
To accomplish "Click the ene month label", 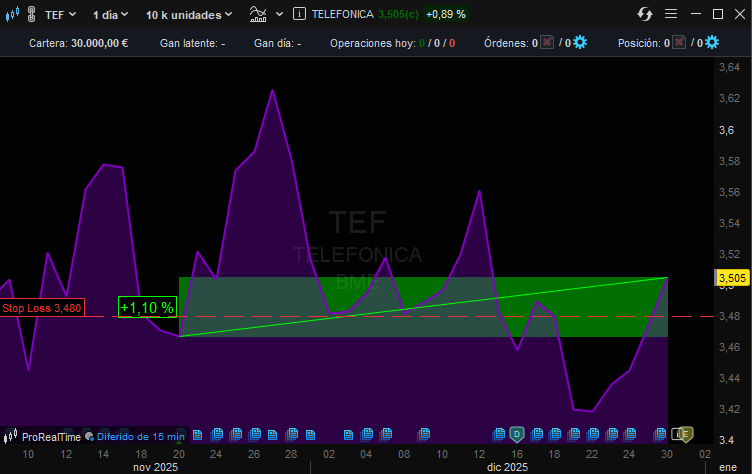I will coord(728,467).
